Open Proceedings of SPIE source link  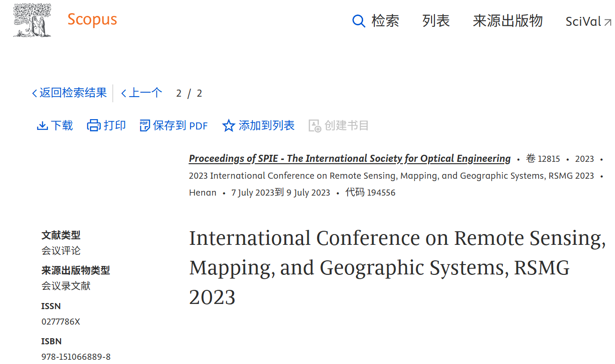tap(350, 159)
